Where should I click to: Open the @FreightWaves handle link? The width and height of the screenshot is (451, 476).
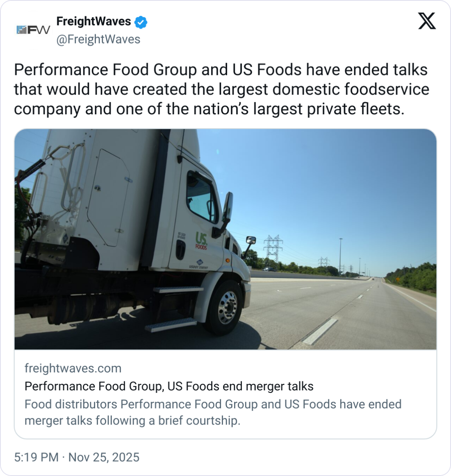98,39
